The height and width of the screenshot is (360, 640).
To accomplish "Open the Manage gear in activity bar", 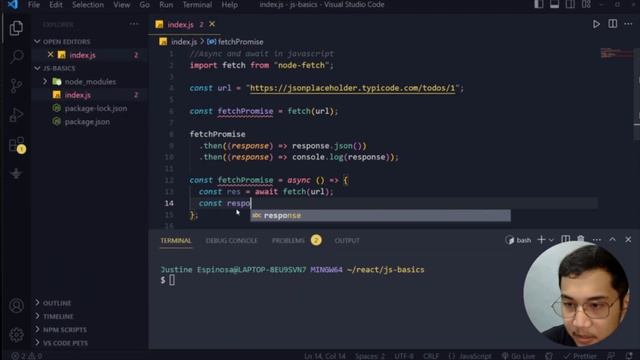I will pyautogui.click(x=16, y=335).
